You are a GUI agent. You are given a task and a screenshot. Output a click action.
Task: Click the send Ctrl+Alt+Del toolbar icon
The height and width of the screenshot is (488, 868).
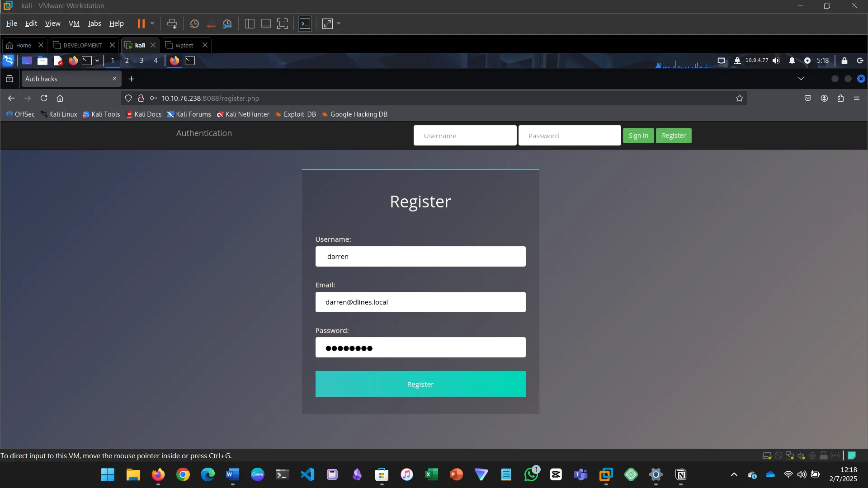[172, 24]
